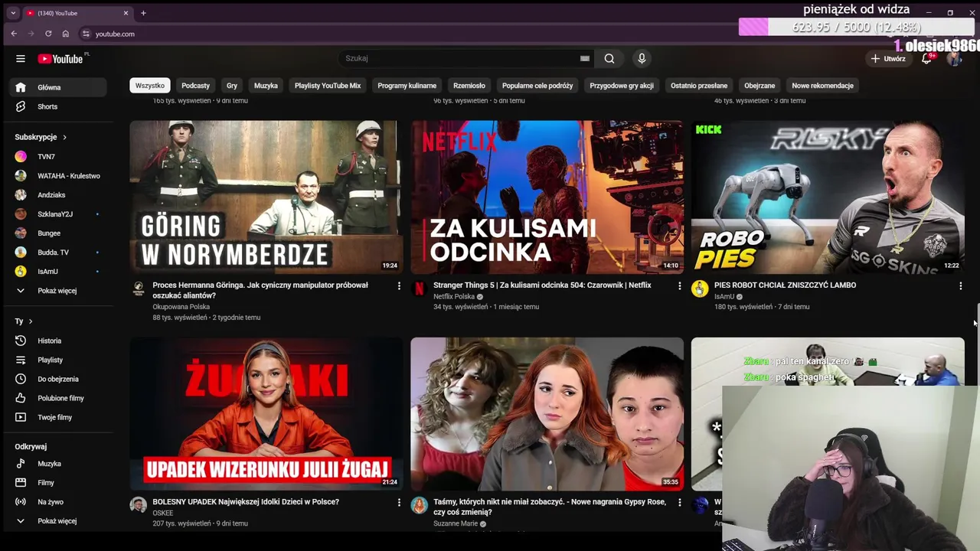Open SzklanaY2J subscription channel
The image size is (980, 551).
click(x=57, y=214)
